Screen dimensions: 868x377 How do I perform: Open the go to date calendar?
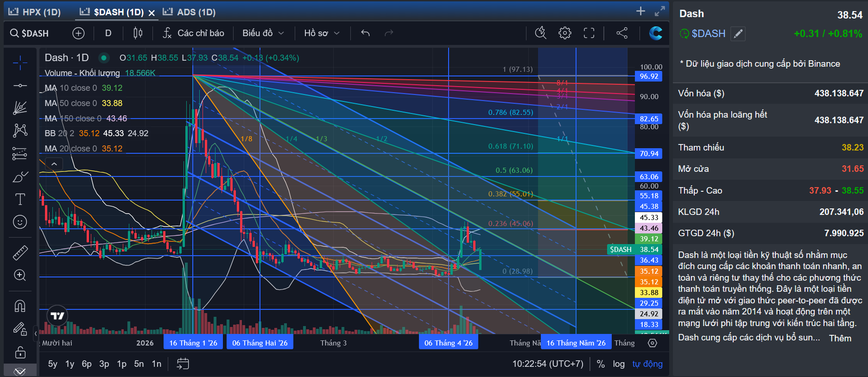point(183,364)
